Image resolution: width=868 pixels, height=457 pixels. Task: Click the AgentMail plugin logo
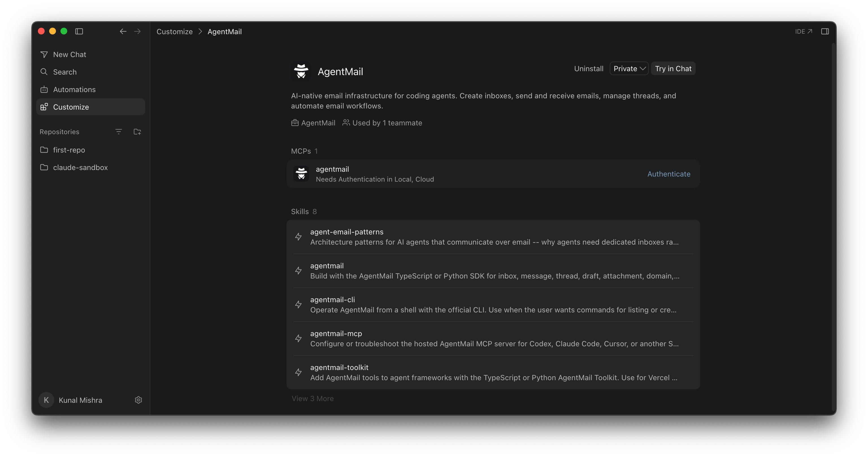click(301, 71)
